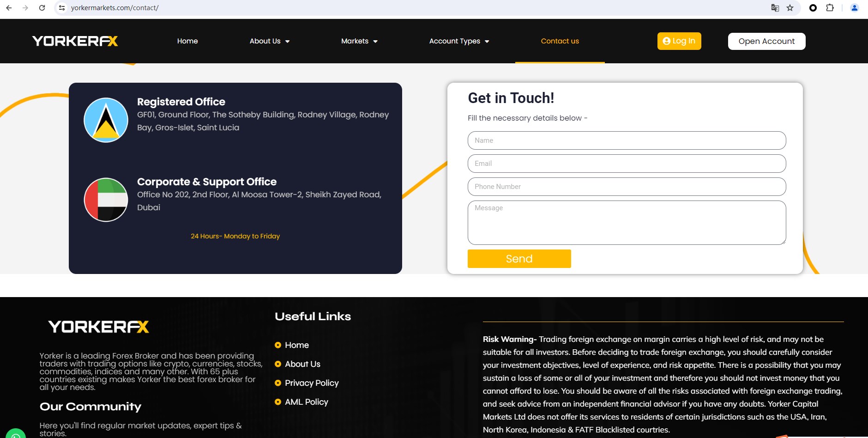Click the Corporate & Support Office heading
Image resolution: width=868 pixels, height=438 pixels.
[207, 182]
